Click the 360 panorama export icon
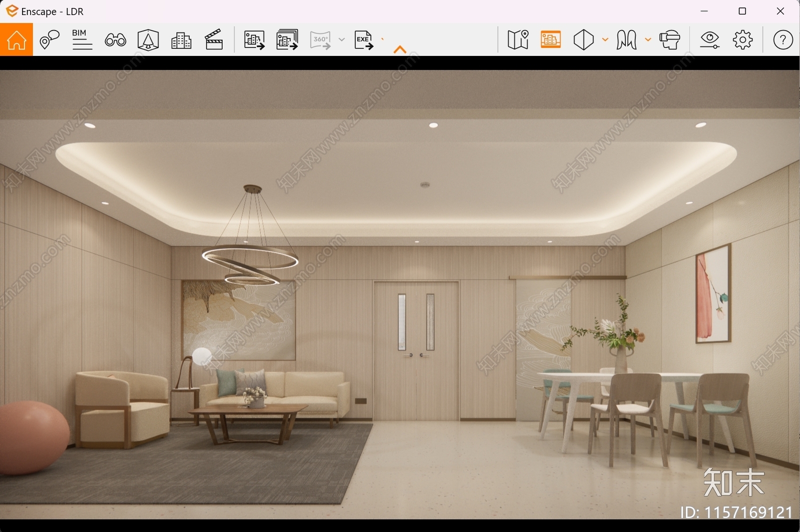 pyautogui.click(x=320, y=40)
